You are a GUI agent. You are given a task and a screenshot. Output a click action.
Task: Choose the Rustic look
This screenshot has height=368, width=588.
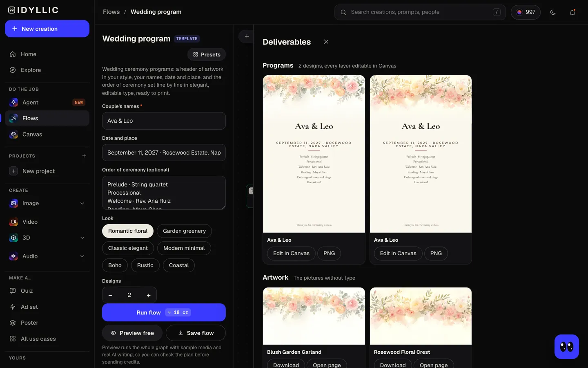(x=145, y=265)
